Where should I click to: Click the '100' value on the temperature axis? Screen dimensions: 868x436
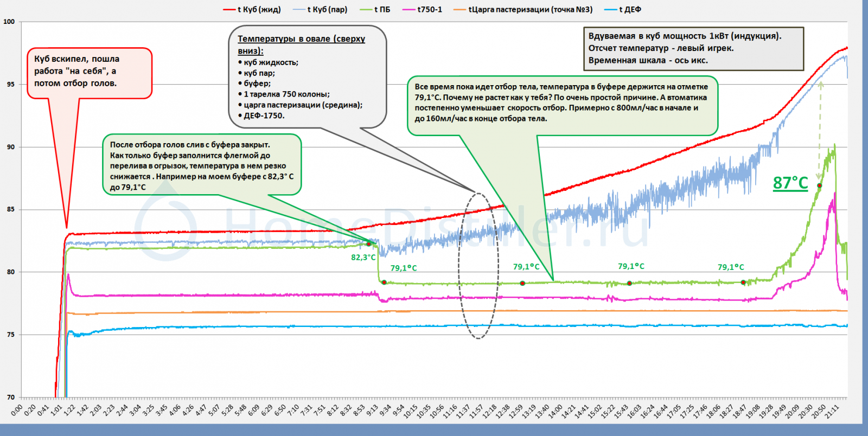click(9, 22)
